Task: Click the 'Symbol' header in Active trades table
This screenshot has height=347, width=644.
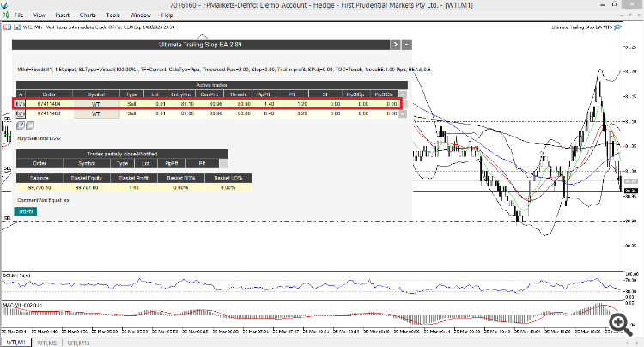Action: [96, 94]
